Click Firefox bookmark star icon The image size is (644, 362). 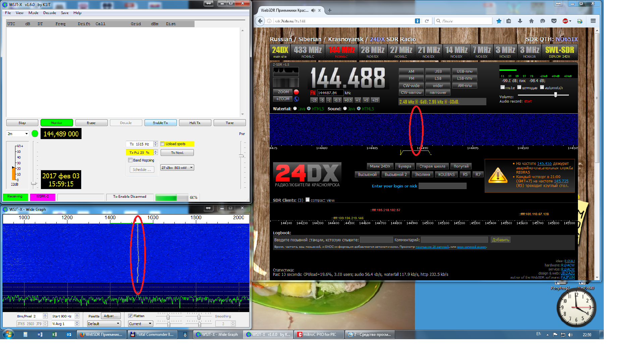tap(499, 21)
